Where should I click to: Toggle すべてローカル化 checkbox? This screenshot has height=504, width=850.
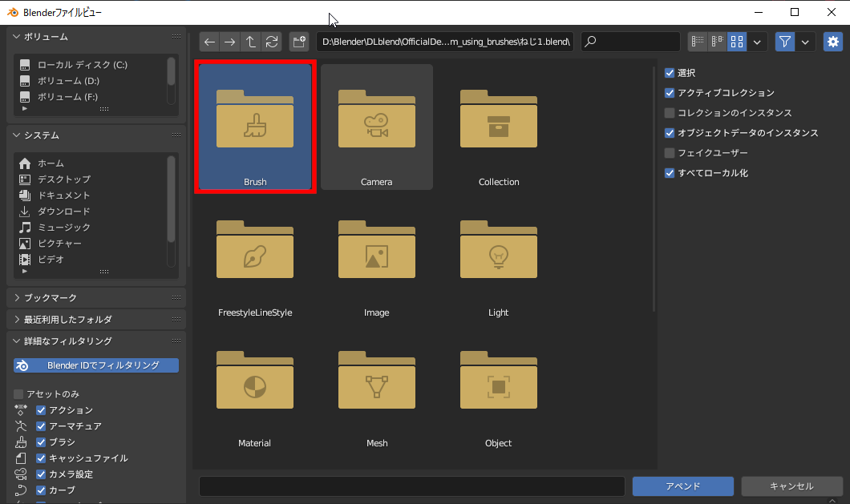point(670,173)
